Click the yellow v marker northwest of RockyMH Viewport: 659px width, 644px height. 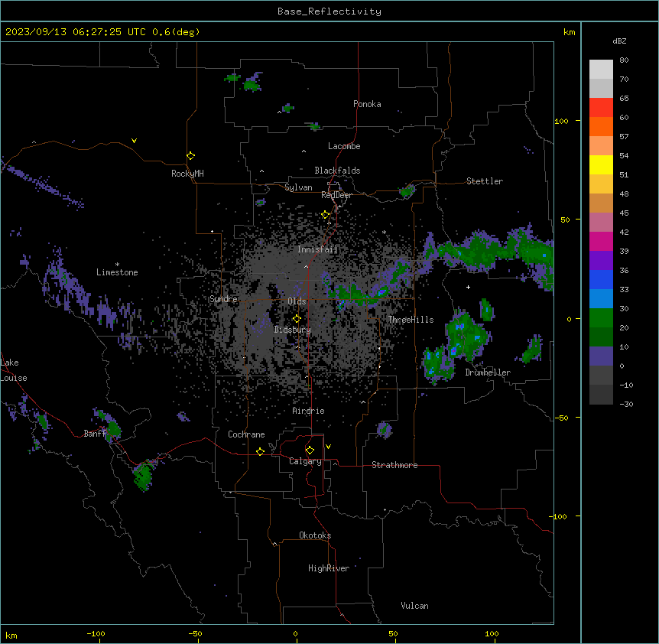point(134,141)
